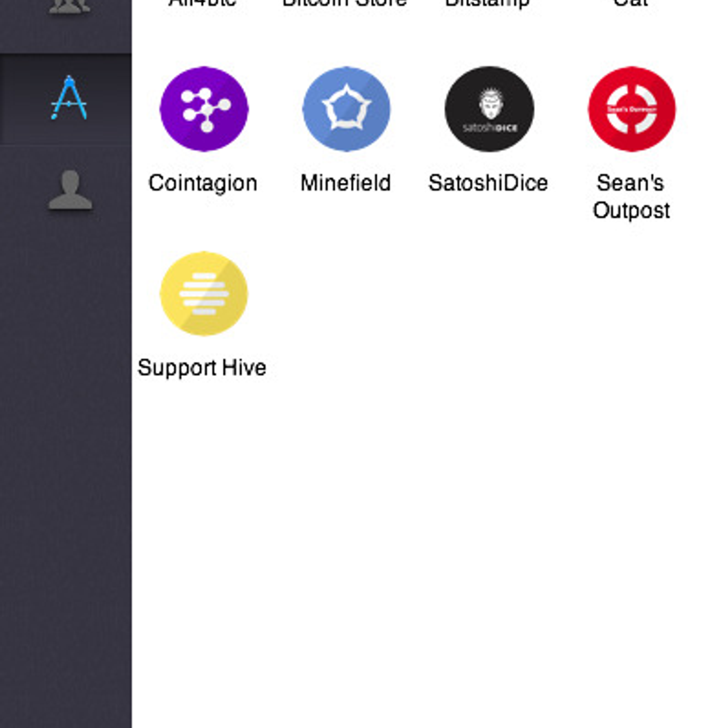Viewport: 728px width, 728px height.
Task: Click the All4btc label at top
Action: pos(202,3)
